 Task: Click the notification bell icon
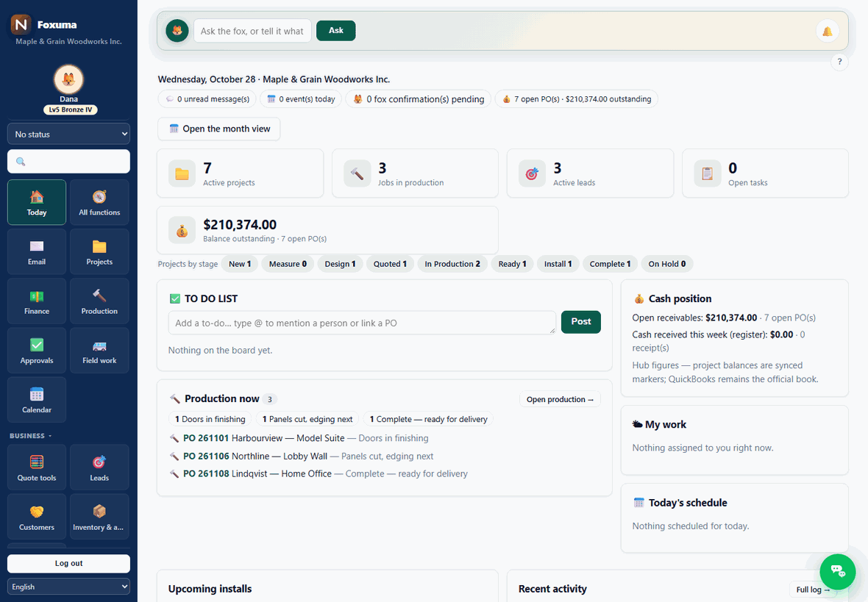[827, 31]
